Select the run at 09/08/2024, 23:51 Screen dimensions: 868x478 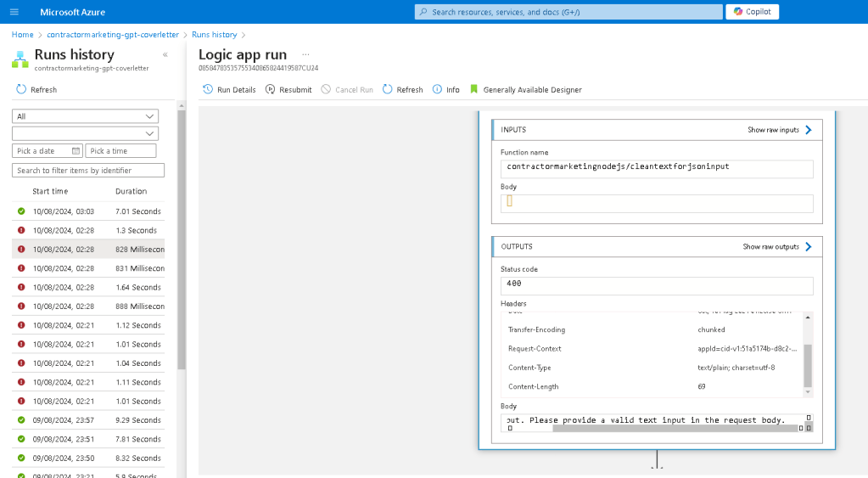88,439
